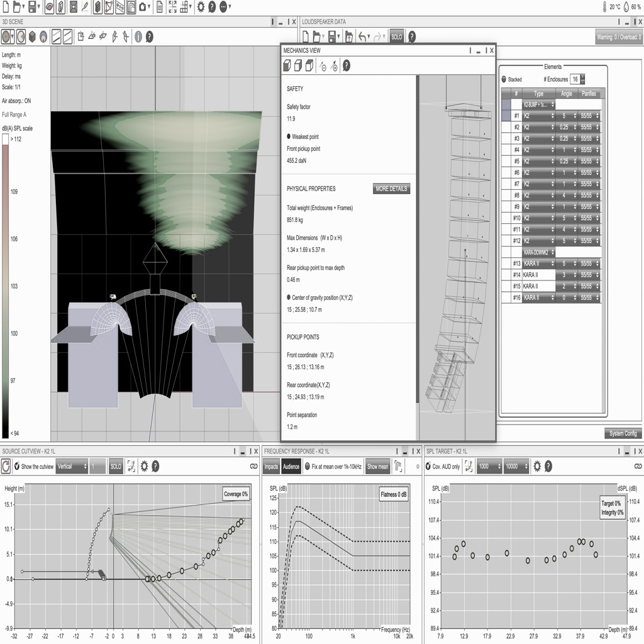Open the K2-BUMP frame type dropdown
This screenshot has width=644, height=644.
[538, 104]
